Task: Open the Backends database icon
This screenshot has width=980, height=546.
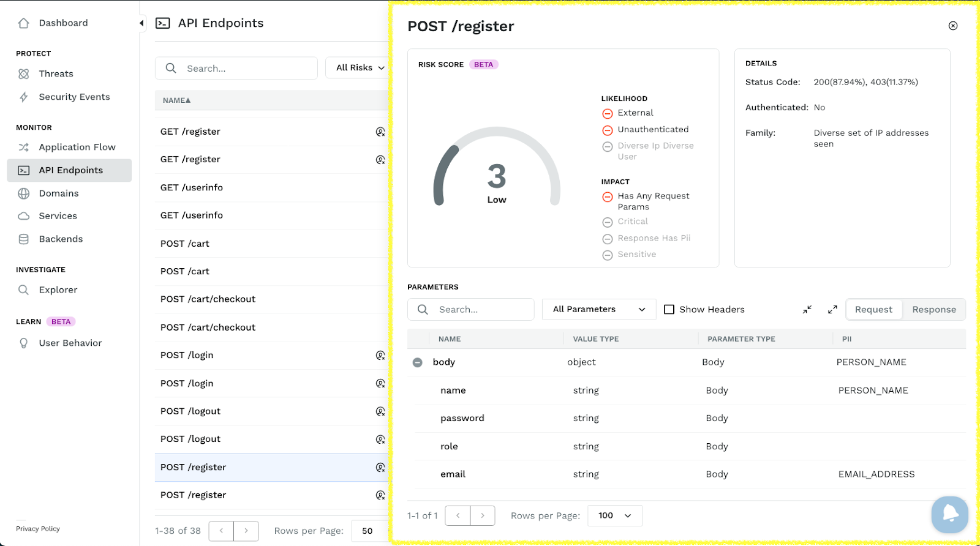Action: 24,239
